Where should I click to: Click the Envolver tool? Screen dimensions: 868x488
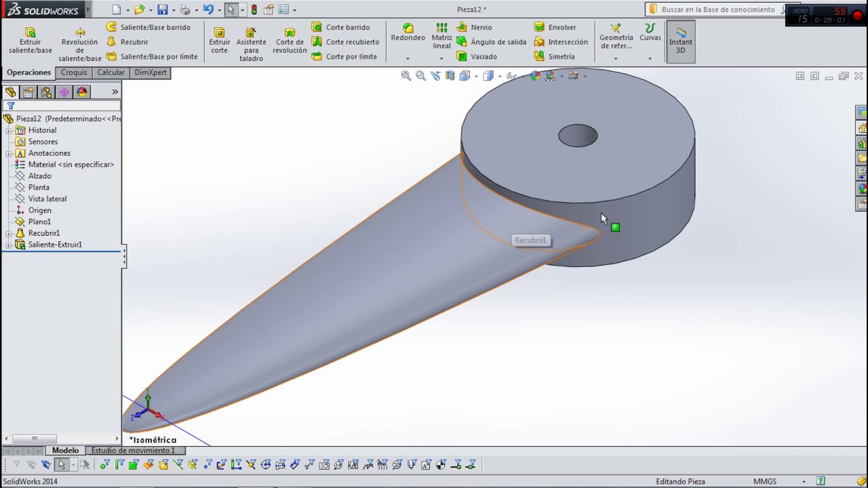(555, 27)
